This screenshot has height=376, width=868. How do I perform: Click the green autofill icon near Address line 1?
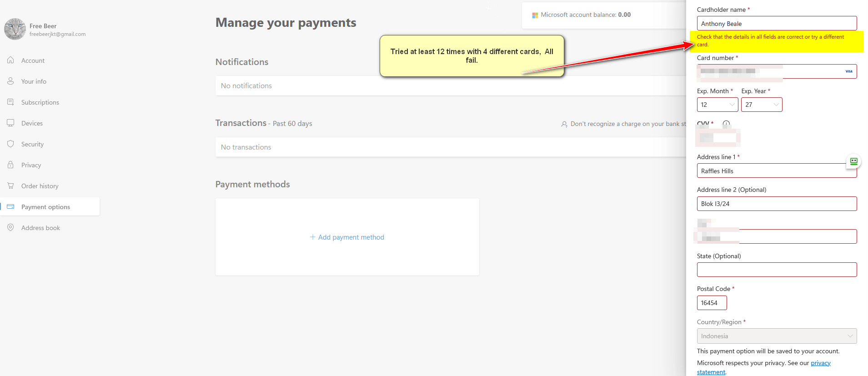tap(853, 161)
